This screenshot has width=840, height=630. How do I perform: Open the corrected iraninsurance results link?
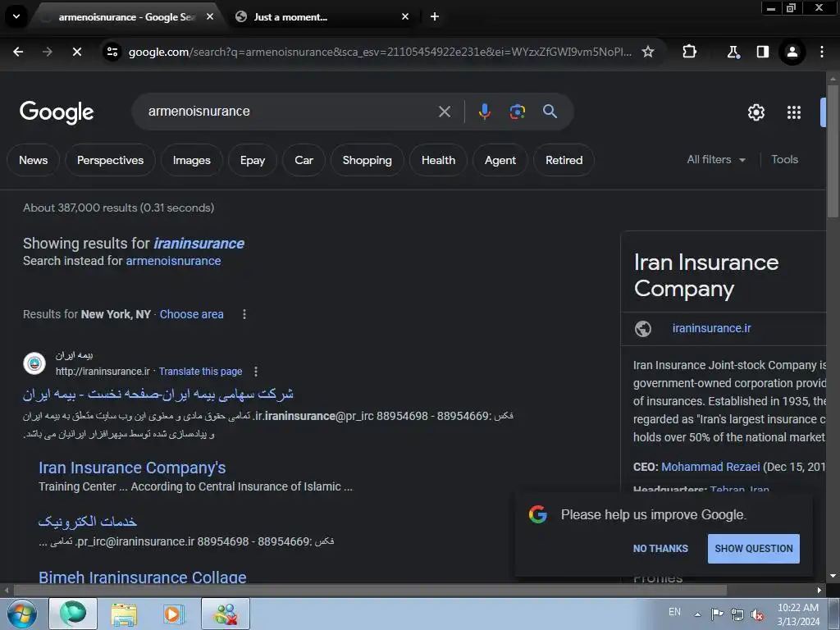pyautogui.click(x=199, y=244)
